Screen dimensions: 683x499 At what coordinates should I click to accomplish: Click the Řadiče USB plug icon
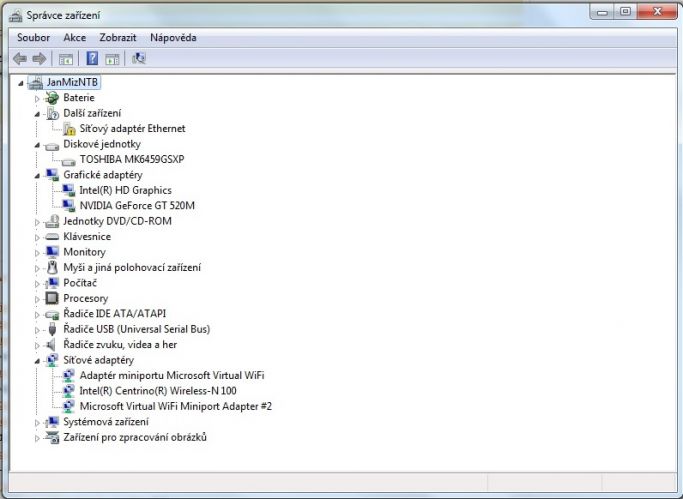(52, 329)
